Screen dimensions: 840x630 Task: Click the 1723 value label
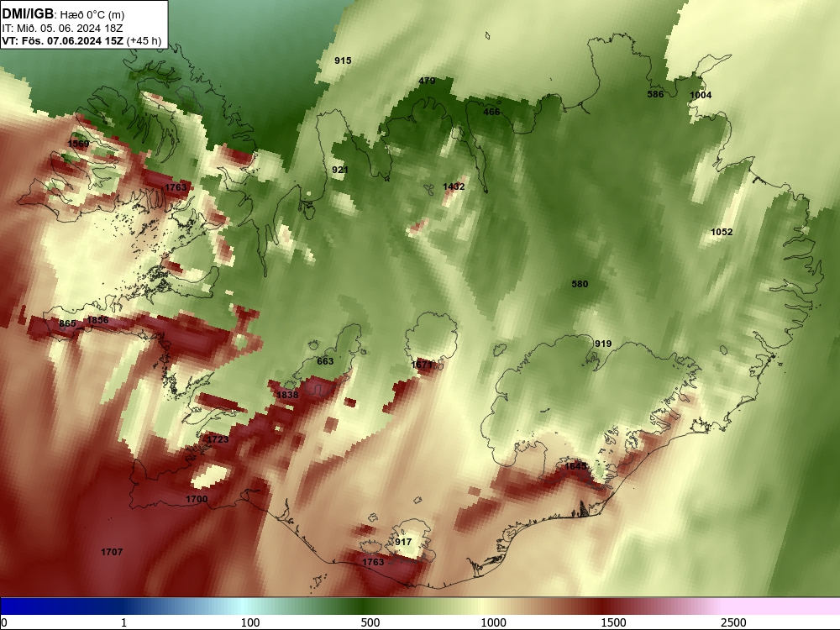(218, 439)
